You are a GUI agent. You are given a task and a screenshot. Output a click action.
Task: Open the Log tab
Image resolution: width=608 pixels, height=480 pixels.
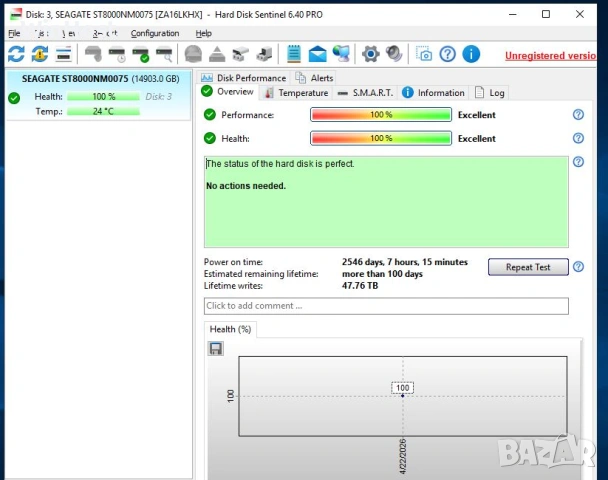pos(490,93)
